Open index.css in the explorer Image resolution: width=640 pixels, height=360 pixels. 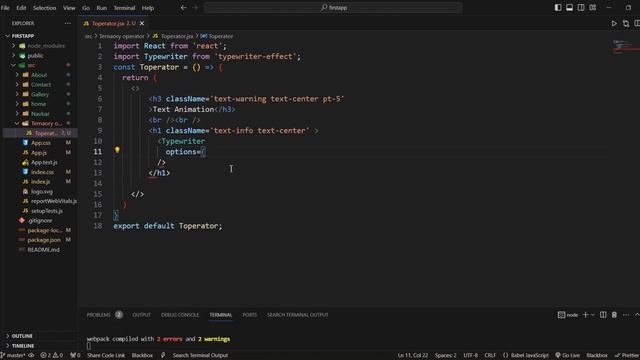point(42,172)
